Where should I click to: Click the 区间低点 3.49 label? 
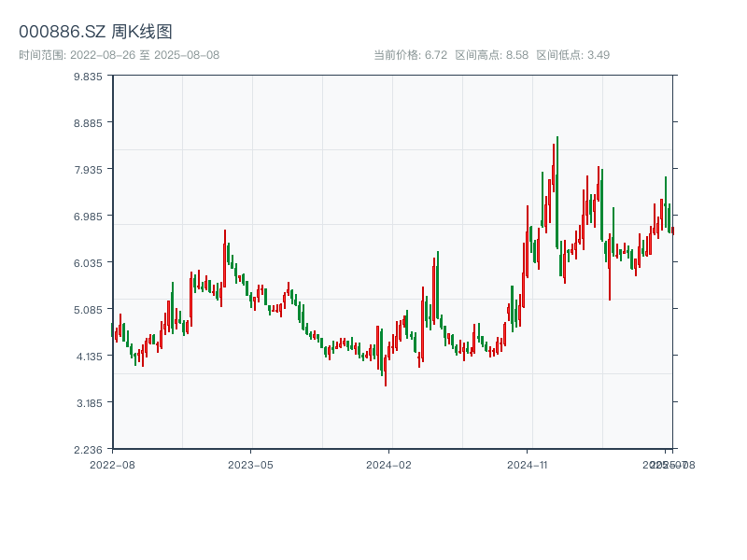click(x=572, y=55)
